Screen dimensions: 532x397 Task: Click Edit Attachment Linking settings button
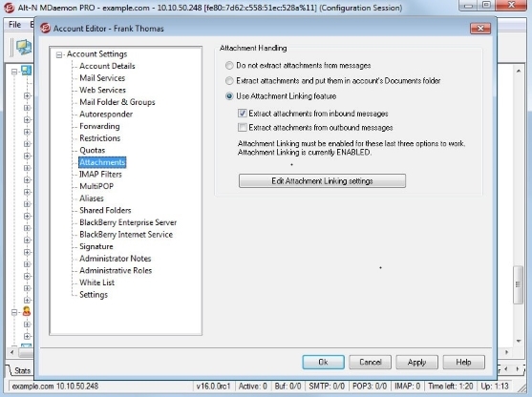322,180
